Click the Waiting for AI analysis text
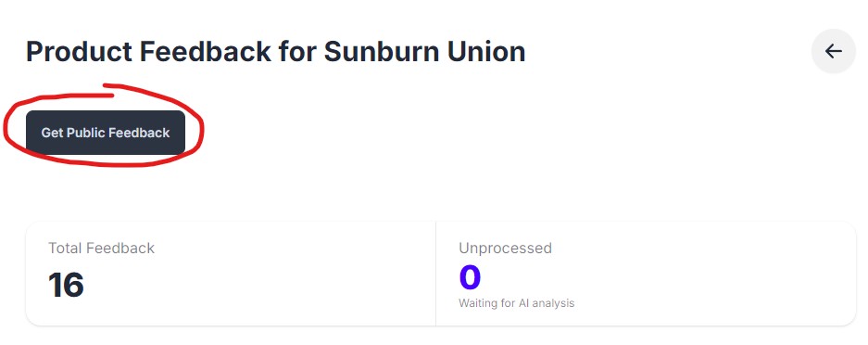 point(517,303)
